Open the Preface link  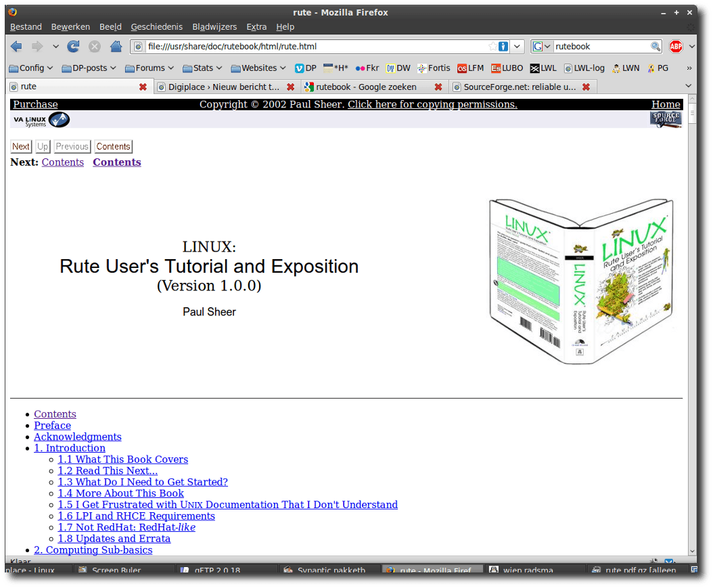[52, 426]
